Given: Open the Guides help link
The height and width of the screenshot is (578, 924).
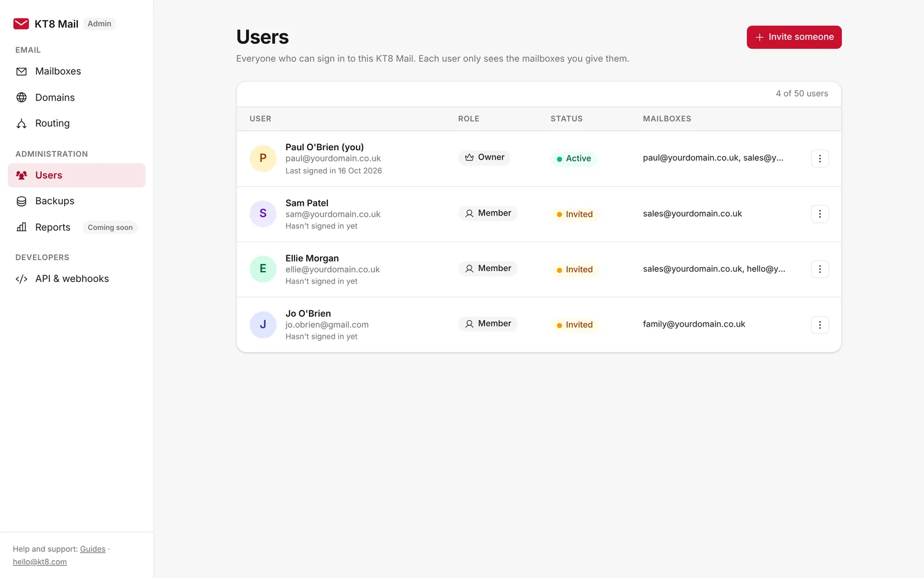Looking at the screenshot, I should coord(92,549).
